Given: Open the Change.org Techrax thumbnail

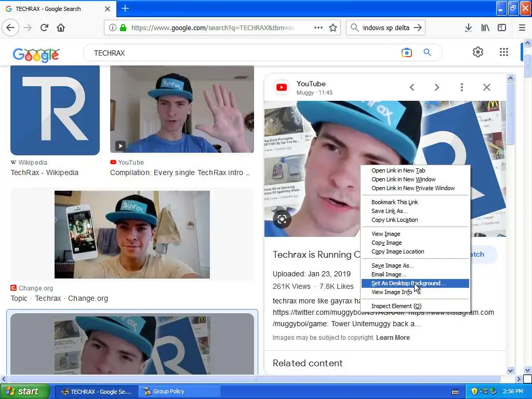Looking at the screenshot, I should pyautogui.click(x=132, y=234).
